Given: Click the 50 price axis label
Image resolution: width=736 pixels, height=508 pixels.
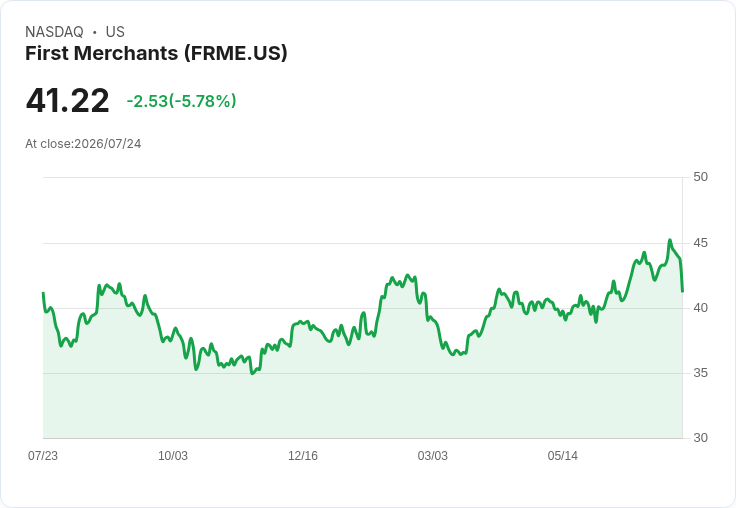Looking at the screenshot, I should (x=700, y=177).
